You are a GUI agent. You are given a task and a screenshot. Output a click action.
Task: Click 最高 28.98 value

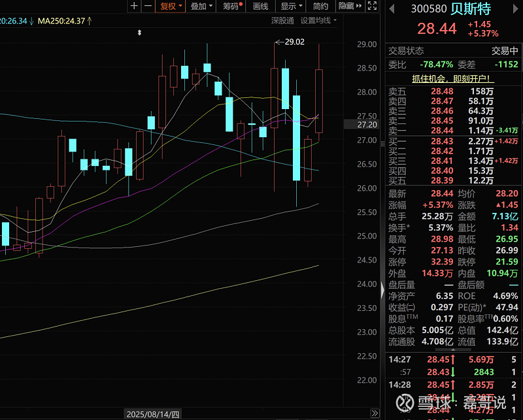(442, 239)
